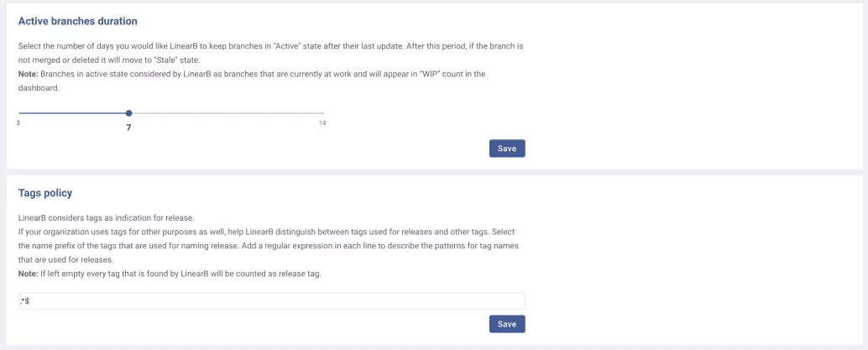Save the Tags policy setting
Screen dimensions: 868x350
click(507, 324)
